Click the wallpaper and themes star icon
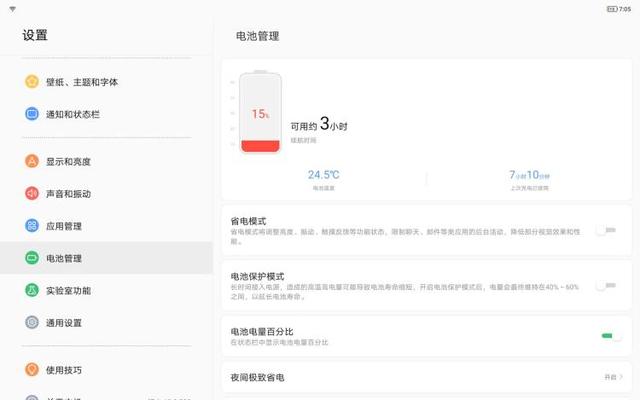This screenshot has width=640, height=400. coord(32,82)
